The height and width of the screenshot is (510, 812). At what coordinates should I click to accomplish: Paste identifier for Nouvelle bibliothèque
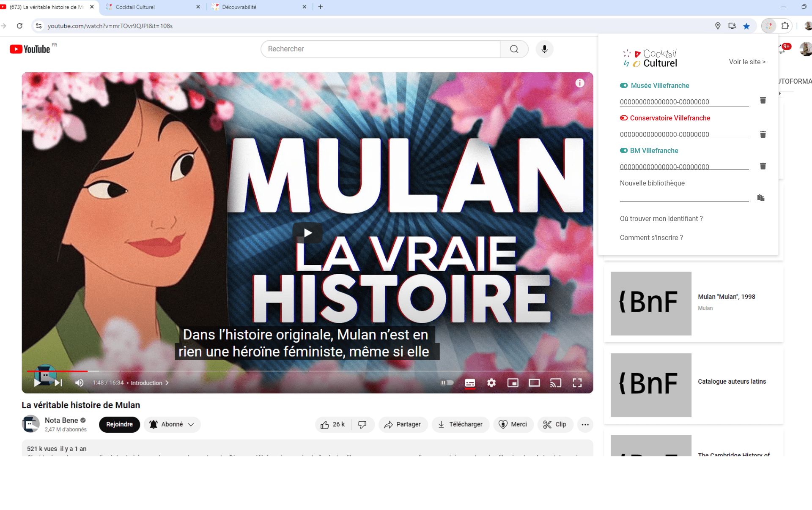click(x=761, y=198)
